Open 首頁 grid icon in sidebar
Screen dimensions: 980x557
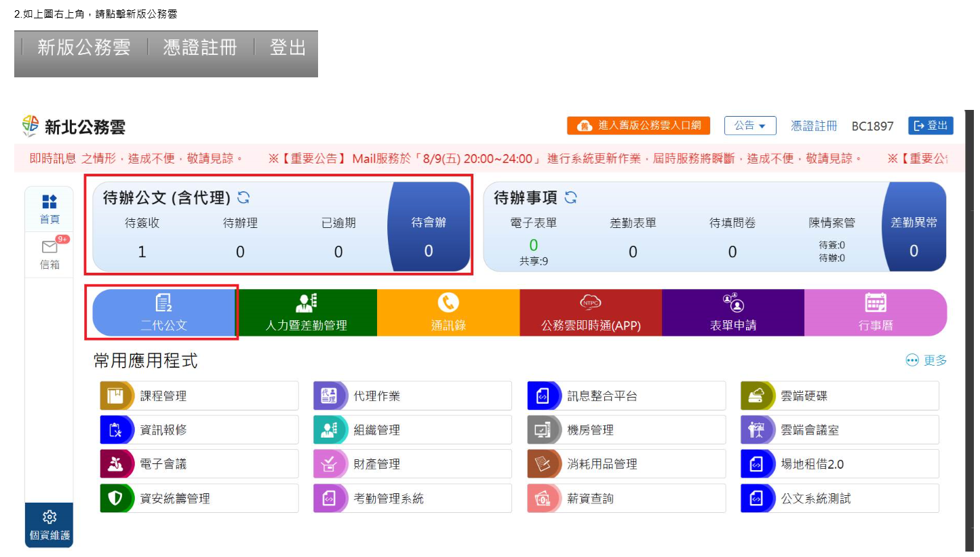pyautogui.click(x=50, y=201)
